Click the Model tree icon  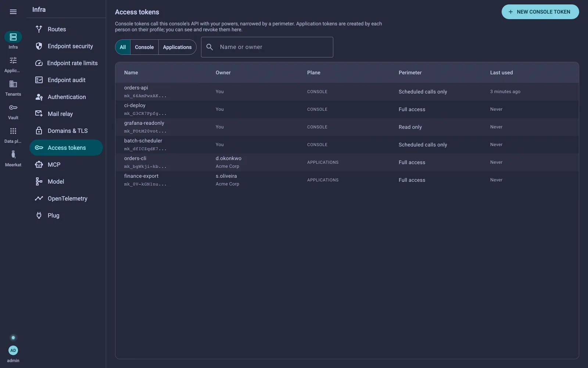pos(39,181)
